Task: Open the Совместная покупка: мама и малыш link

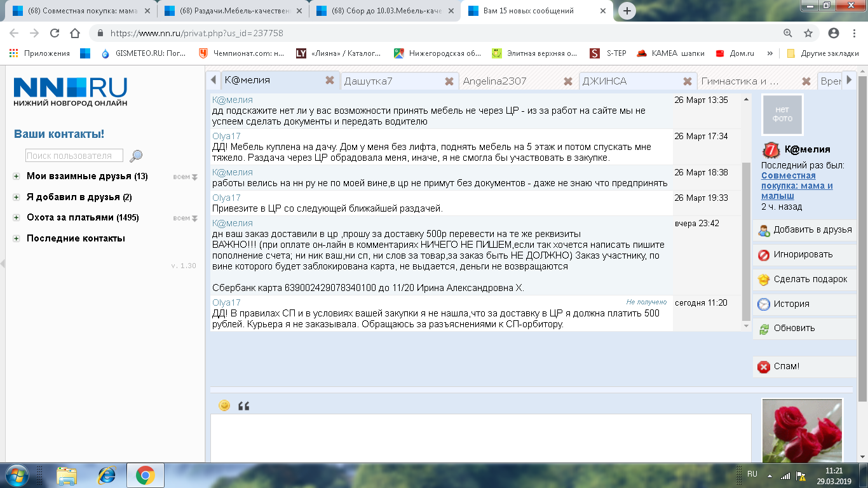Action: tap(797, 186)
